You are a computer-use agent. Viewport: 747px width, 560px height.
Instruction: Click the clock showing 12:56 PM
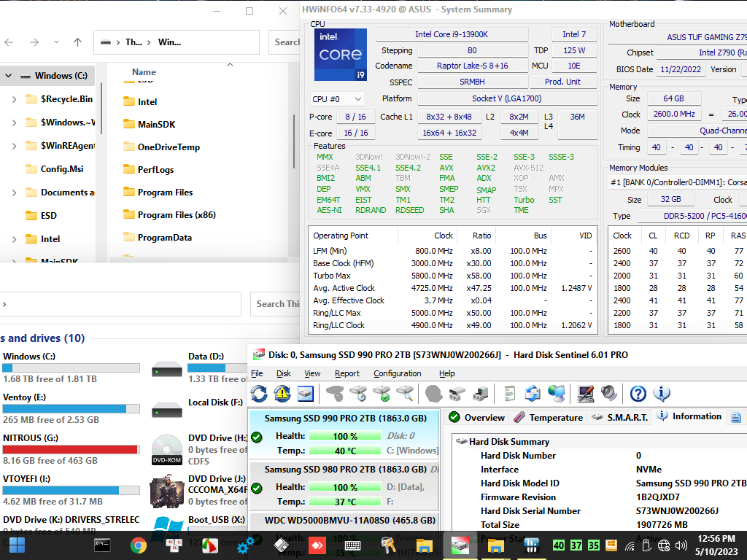[716, 539]
